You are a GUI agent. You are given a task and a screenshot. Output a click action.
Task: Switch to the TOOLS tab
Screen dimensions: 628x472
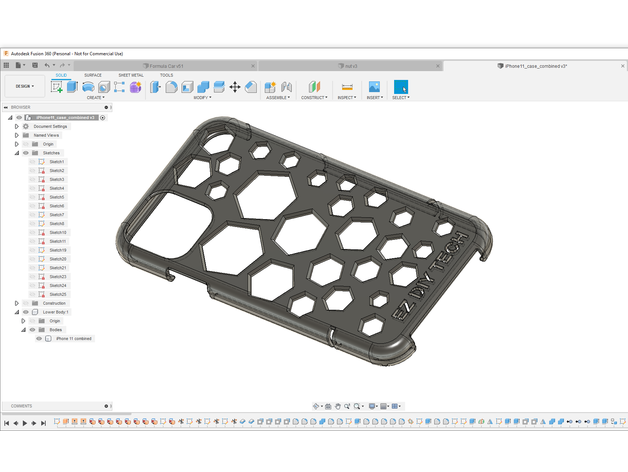pos(167,75)
